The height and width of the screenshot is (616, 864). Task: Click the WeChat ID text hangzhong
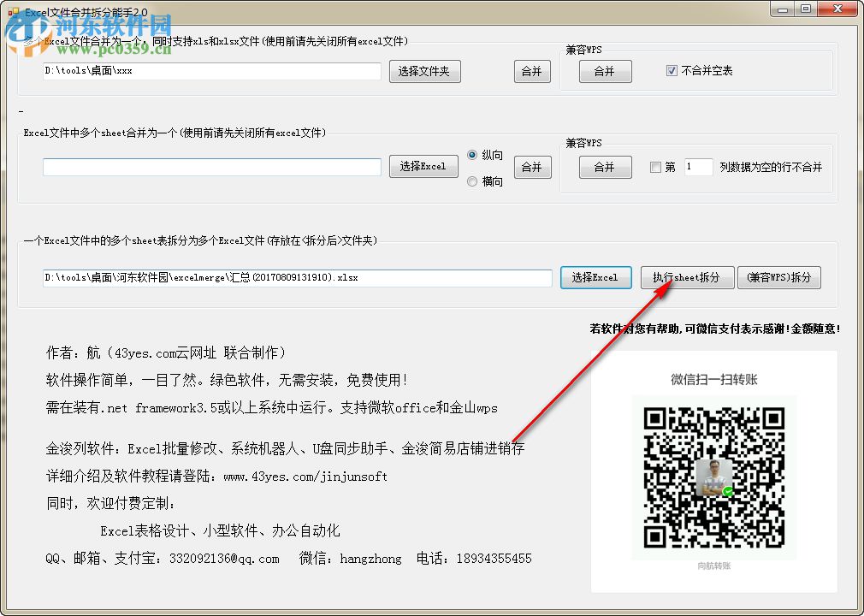tap(371, 559)
